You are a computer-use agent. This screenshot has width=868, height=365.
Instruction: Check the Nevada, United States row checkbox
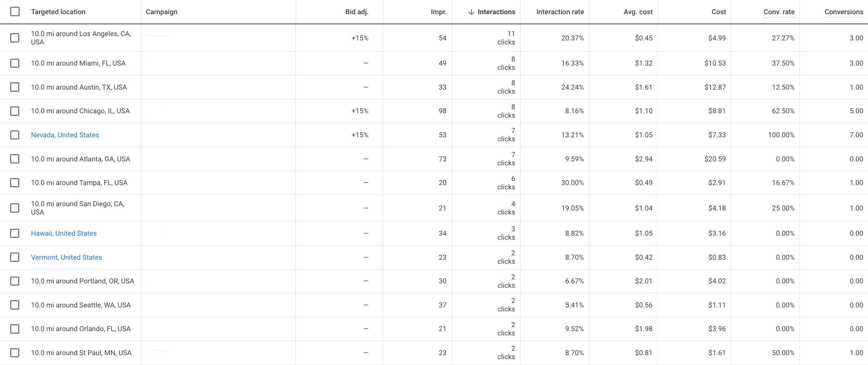click(15, 135)
